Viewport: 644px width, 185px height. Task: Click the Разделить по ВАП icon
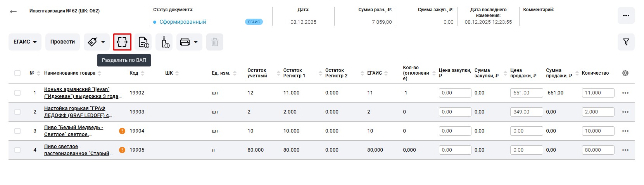122,42
